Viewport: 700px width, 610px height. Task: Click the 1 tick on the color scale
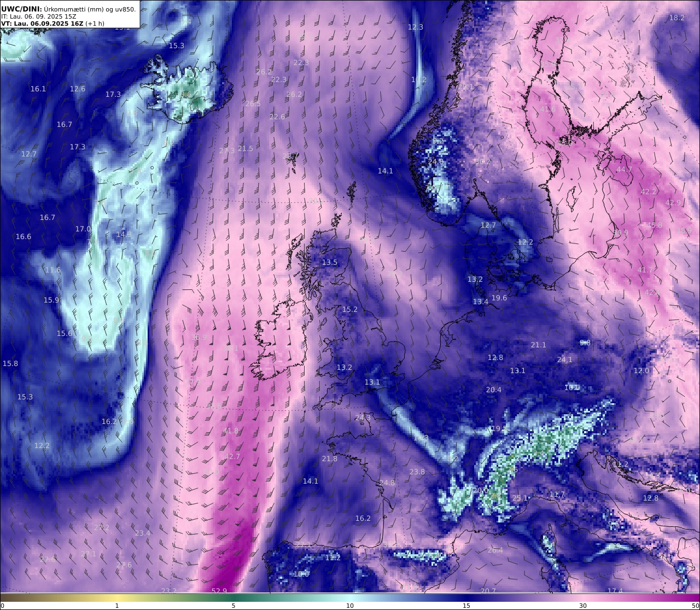pos(117,606)
